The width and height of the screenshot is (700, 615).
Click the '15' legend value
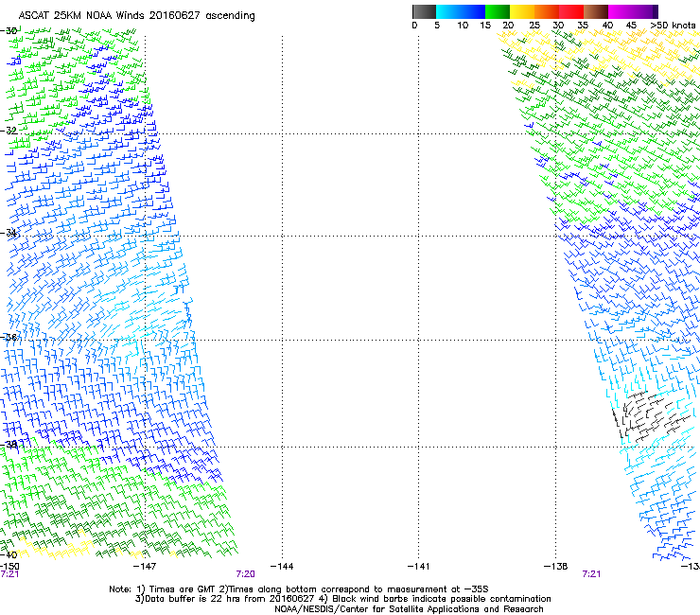[485, 26]
